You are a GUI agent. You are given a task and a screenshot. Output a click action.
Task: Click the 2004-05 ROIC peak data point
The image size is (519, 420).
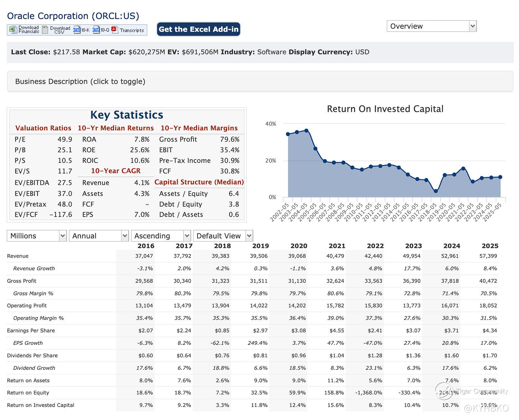306,131
